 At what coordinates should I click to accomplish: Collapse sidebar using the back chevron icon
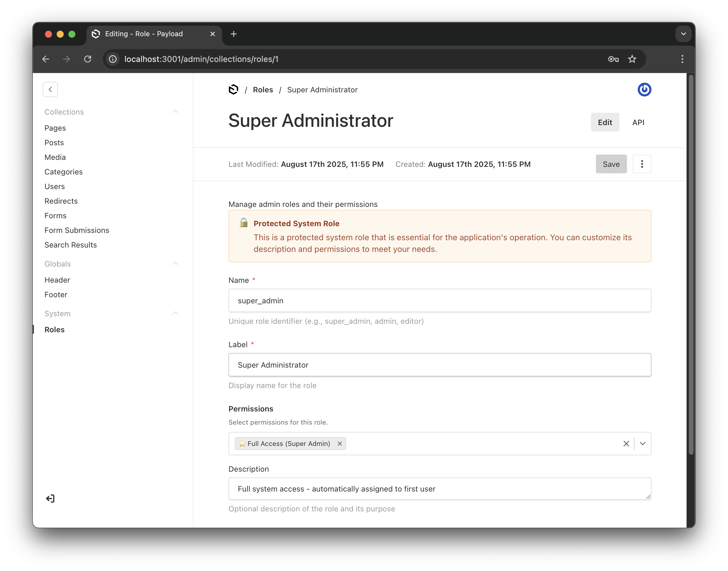(50, 89)
